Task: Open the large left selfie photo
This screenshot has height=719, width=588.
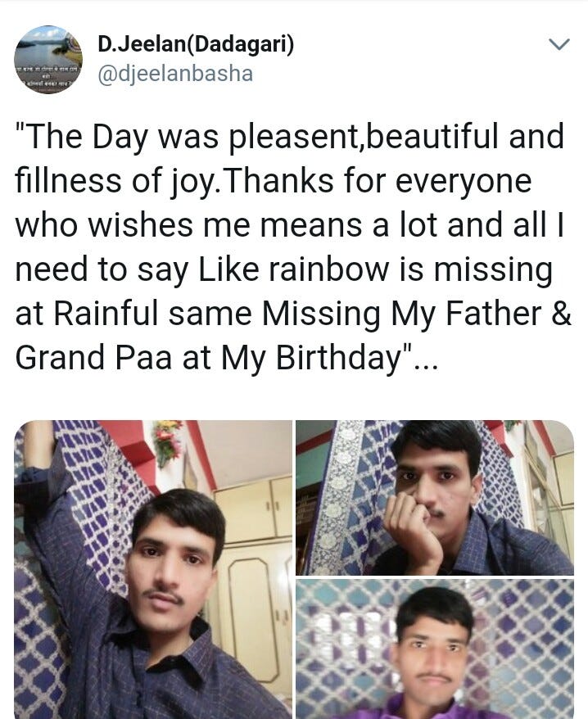Action: tap(153, 569)
